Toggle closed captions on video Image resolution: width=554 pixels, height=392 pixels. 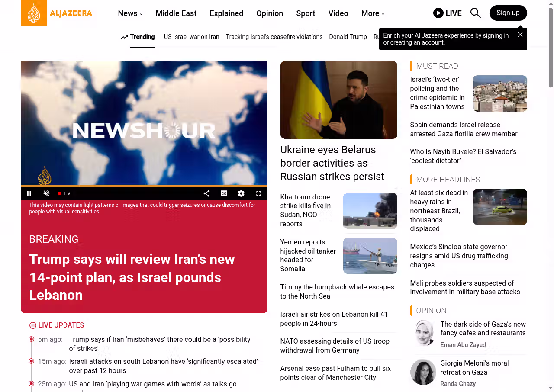(224, 193)
